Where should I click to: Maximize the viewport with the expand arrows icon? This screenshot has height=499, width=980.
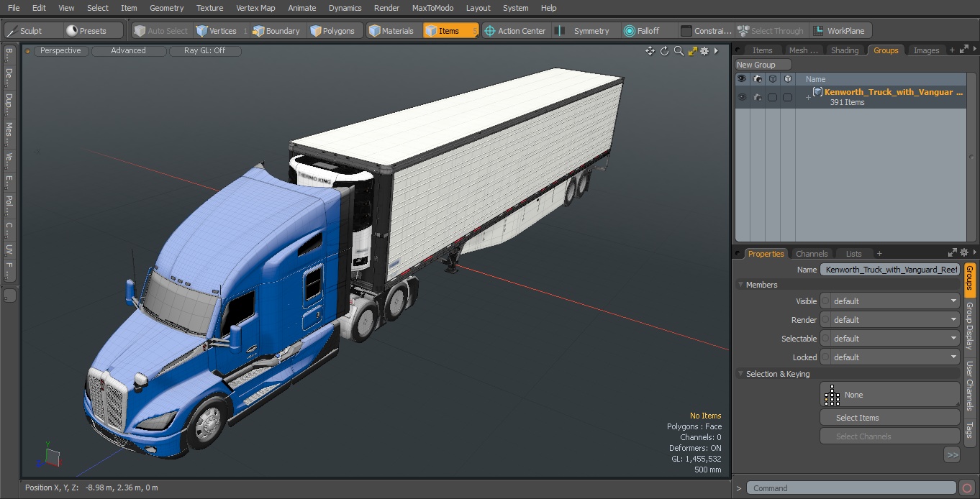[693, 51]
